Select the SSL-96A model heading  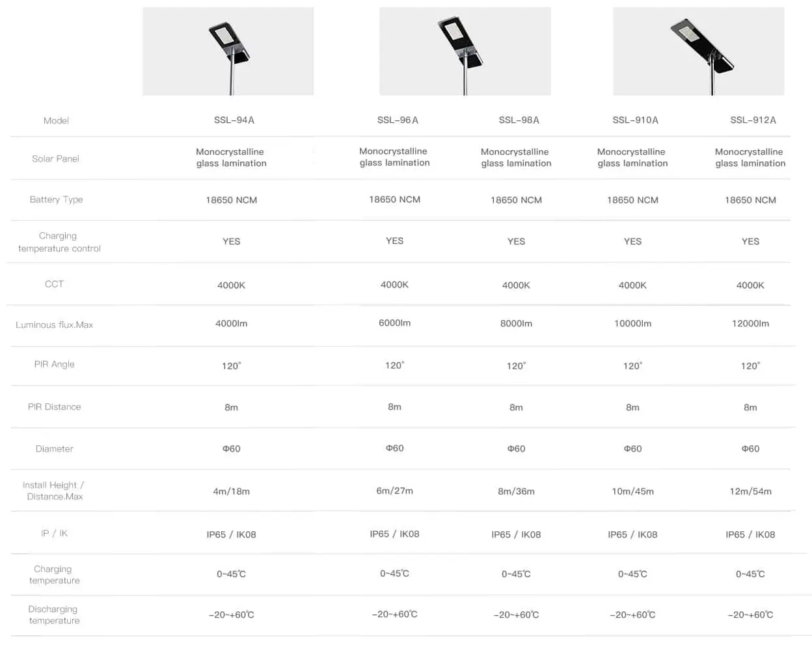pos(398,120)
